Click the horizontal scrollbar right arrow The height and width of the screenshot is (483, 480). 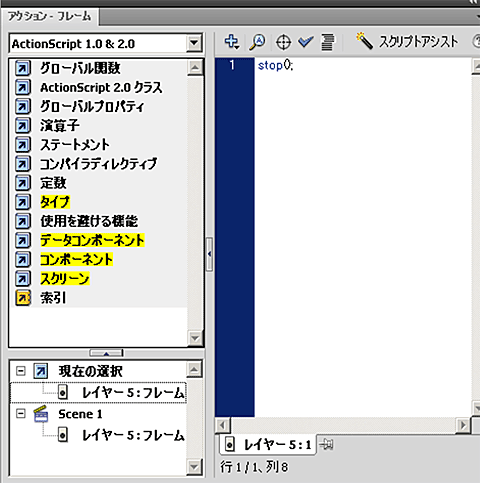point(463,425)
